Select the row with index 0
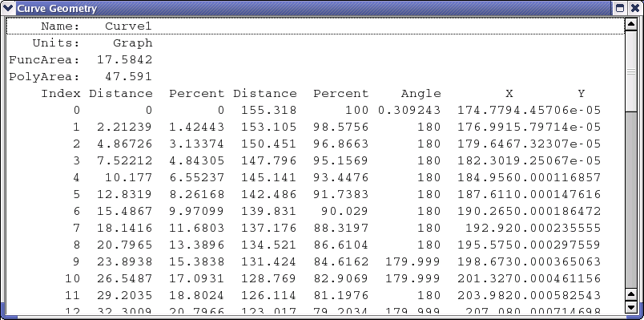 [x=316, y=110]
